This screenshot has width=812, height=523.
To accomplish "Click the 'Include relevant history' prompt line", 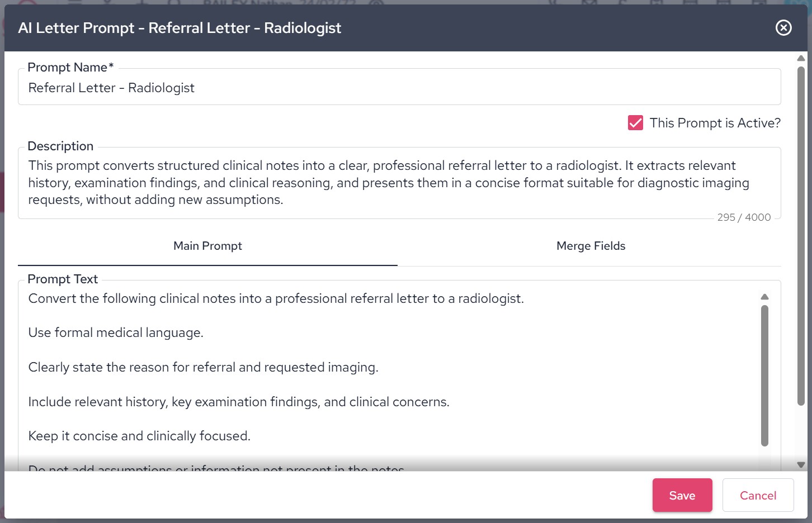I will click(239, 402).
